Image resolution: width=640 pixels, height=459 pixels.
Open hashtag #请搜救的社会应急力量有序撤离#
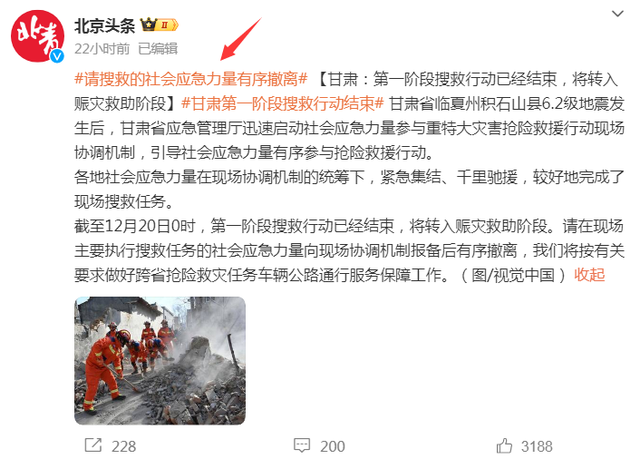(191, 79)
